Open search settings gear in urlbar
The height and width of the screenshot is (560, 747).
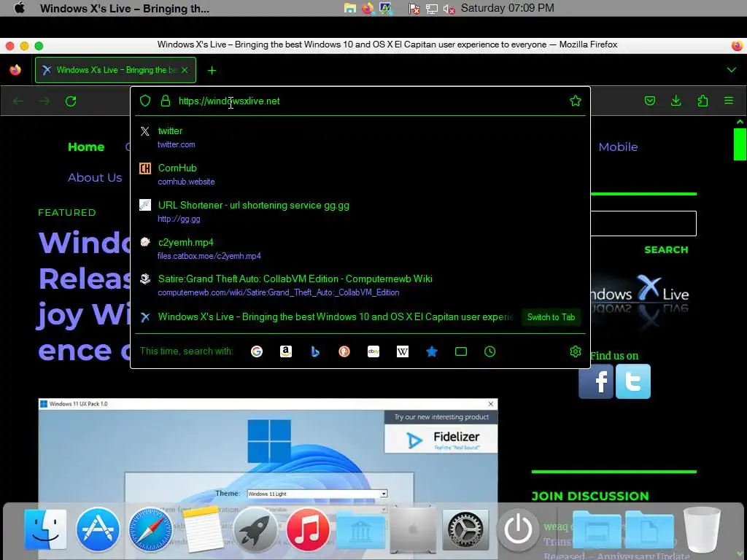[576, 351]
